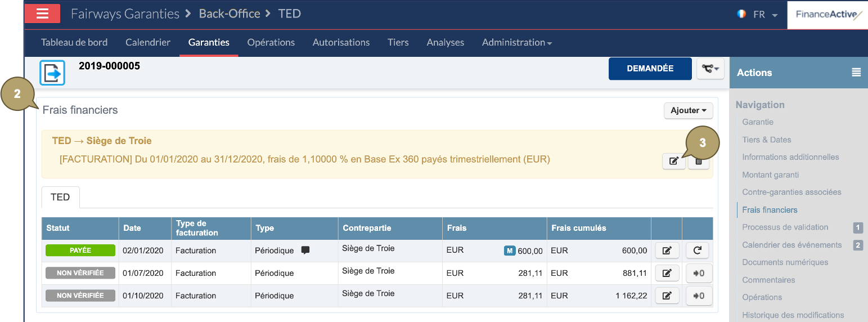Image resolution: width=868 pixels, height=322 pixels.
Task: Open the Calendrier menu item
Action: tap(148, 42)
